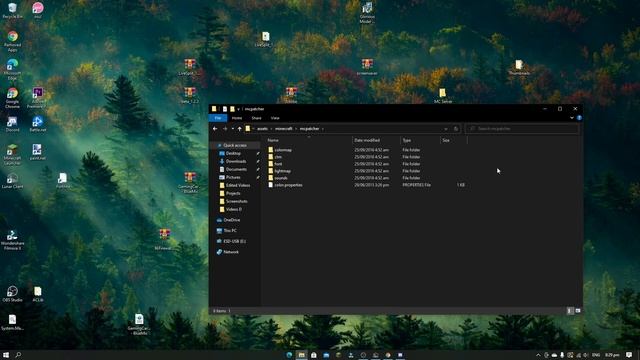This screenshot has width=640, height=360.
Task: Select the paint.net desktop shortcut
Action: point(38,152)
